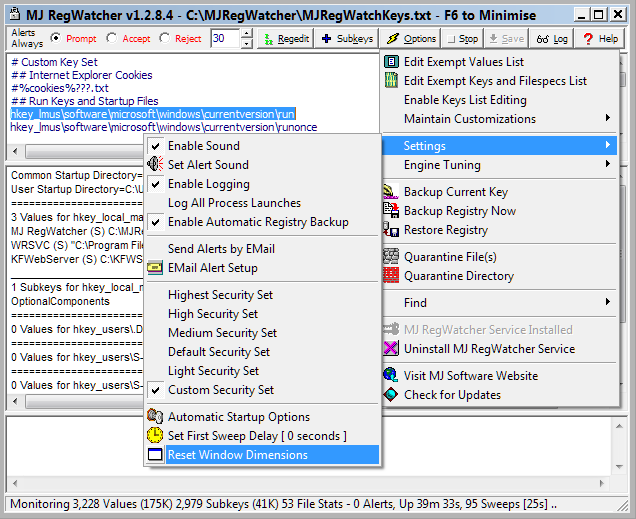This screenshot has width=636, height=519.
Task: Choose Medium Security Set
Action: point(262,333)
